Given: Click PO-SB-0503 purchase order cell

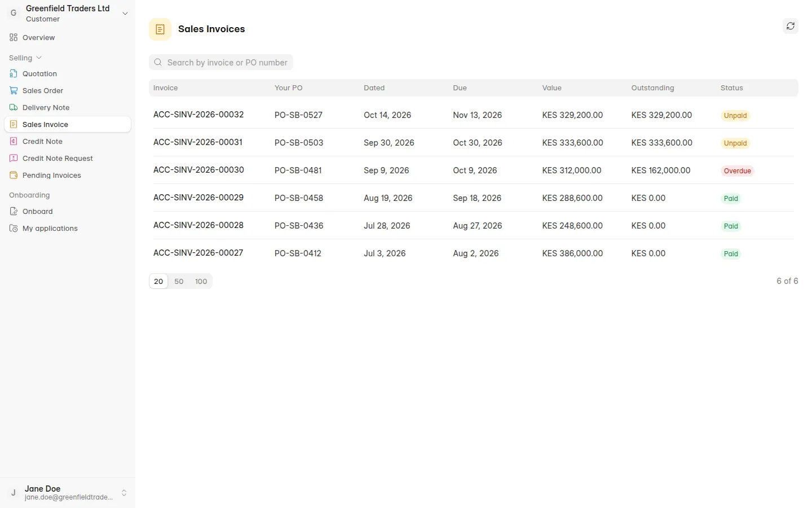Looking at the screenshot, I should pyautogui.click(x=299, y=143).
